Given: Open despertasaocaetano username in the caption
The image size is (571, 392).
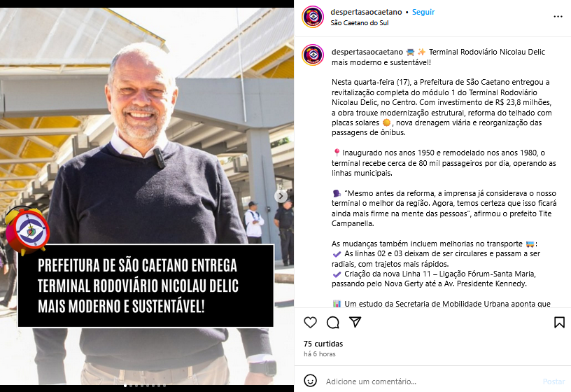Looking at the screenshot, I should pos(367,52).
